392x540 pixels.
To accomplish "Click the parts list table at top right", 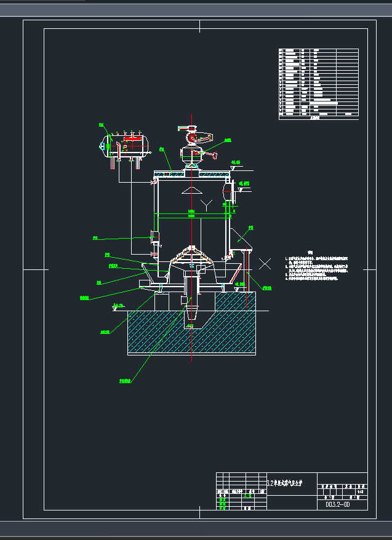I will 318,82.
